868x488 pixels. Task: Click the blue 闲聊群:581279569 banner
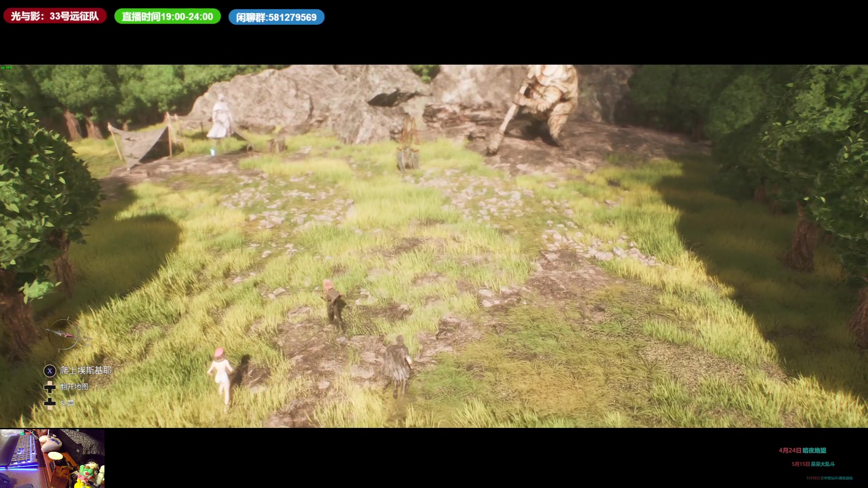pyautogui.click(x=276, y=18)
